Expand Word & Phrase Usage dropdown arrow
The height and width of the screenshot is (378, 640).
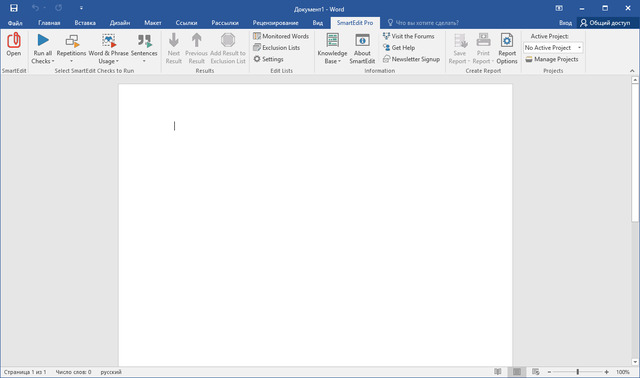[x=117, y=61]
